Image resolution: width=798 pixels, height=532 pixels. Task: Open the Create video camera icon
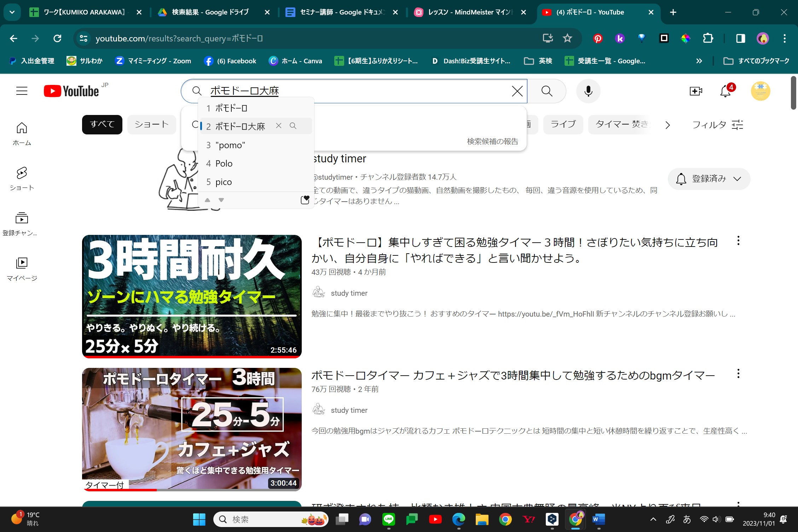(696, 91)
